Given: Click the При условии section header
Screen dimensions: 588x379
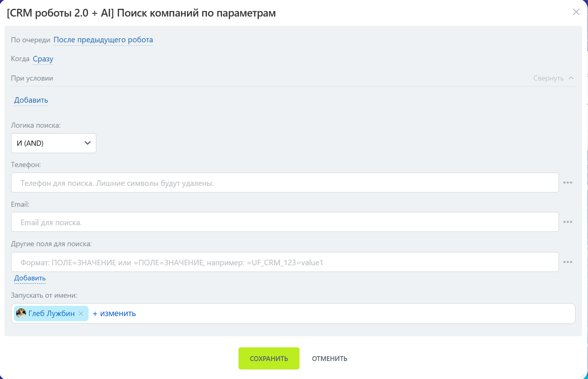Looking at the screenshot, I should (32, 78).
